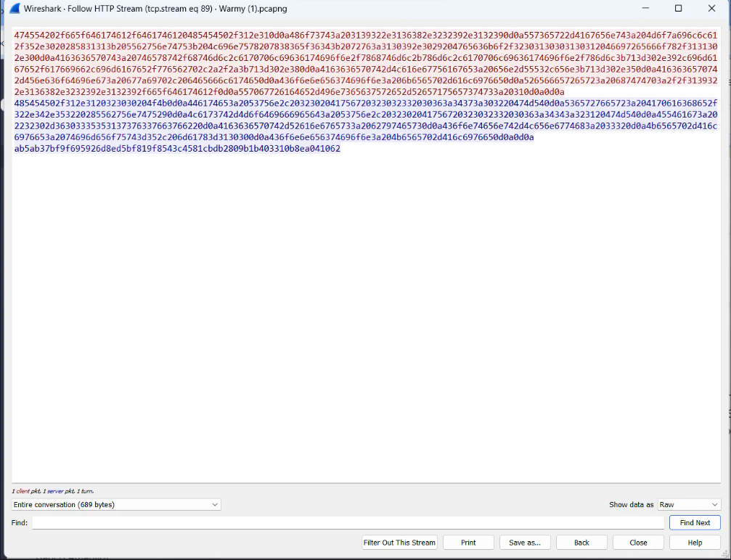Click inside the Find text field
The width and height of the screenshot is (731, 560).
pyautogui.click(x=347, y=522)
